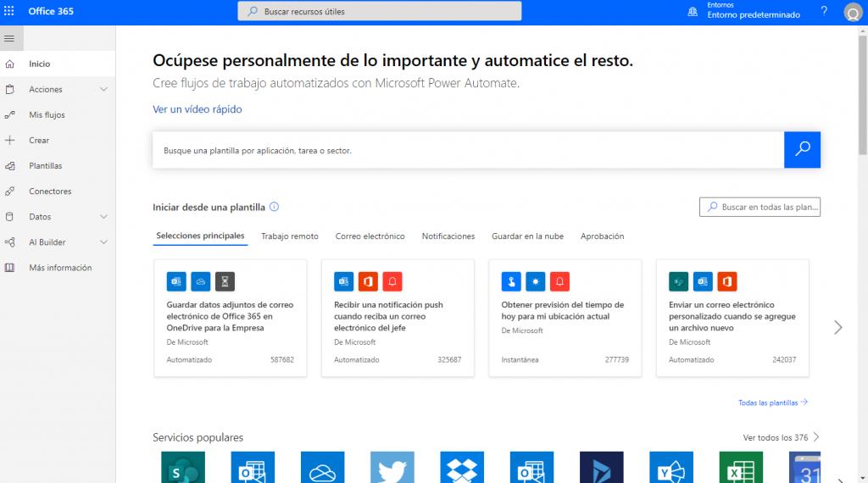The image size is (868, 483).
Task: Click the Mis flujos icon in sidebar
Action: click(x=9, y=115)
